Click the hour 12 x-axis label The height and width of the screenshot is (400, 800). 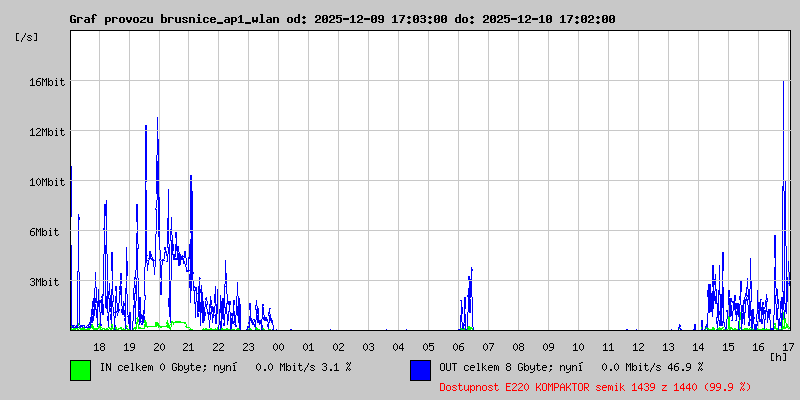pos(638,347)
